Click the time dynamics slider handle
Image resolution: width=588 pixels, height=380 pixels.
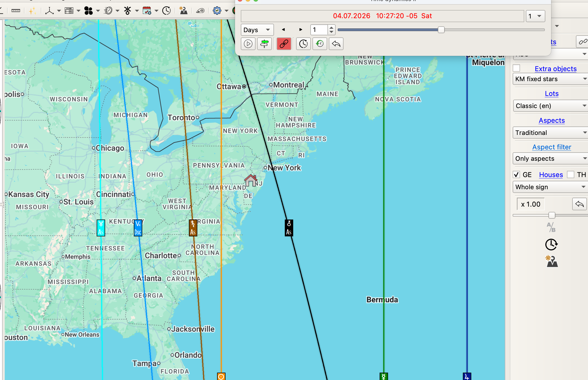(441, 30)
